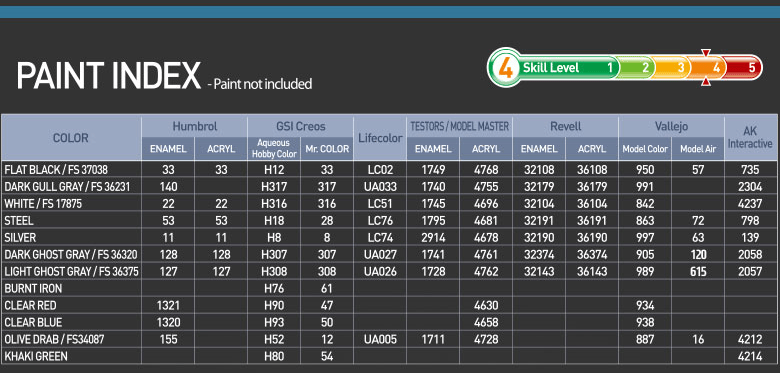
Task: Select the DARK GHOST GRAY / FS 36320 label
Action: tap(71, 255)
